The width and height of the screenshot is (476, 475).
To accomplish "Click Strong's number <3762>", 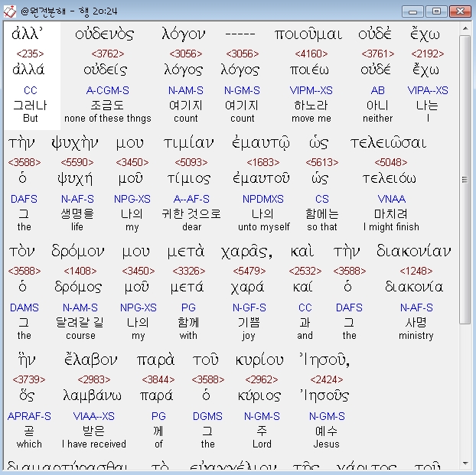I will [x=108, y=54].
